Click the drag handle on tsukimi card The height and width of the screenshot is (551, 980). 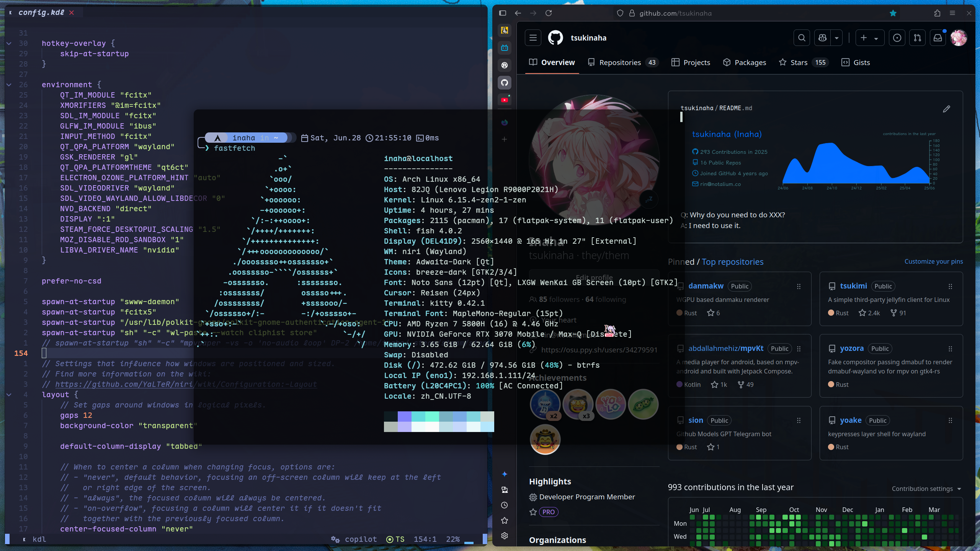click(x=950, y=286)
